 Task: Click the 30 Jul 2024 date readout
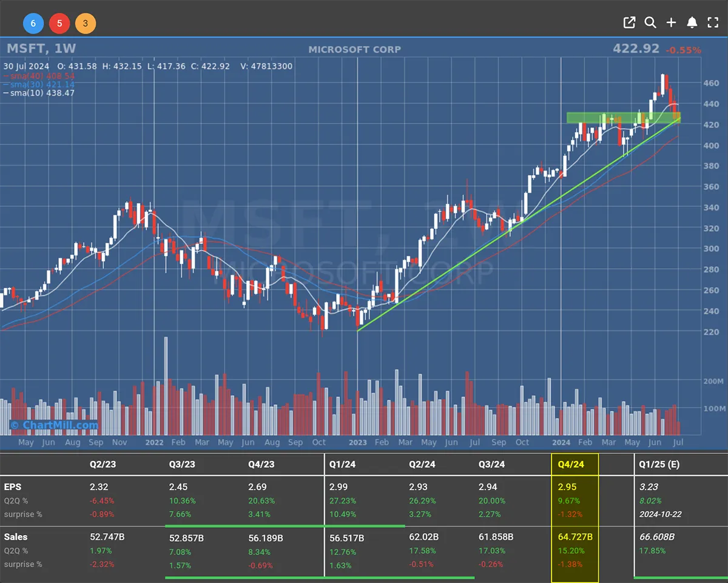click(27, 66)
